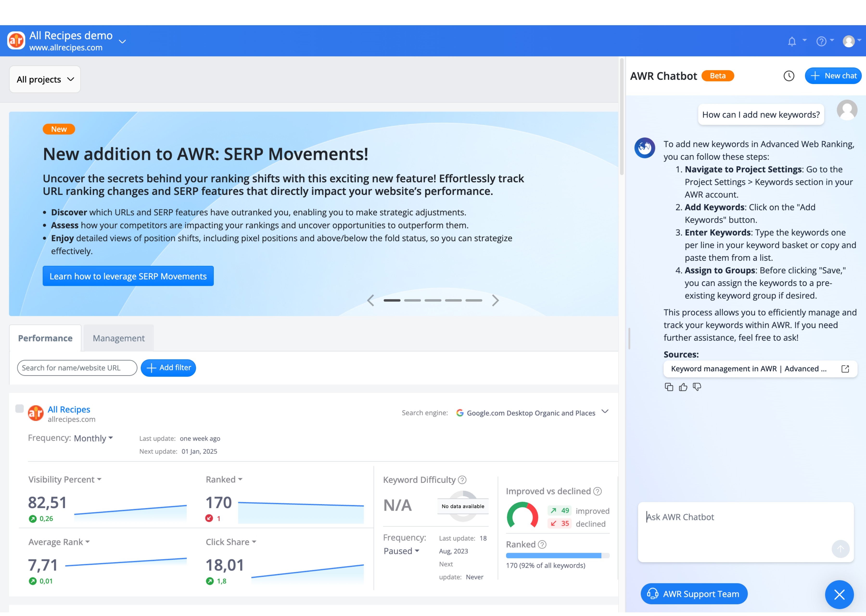Click the 35 declined count
Screen dimensions: 866x616
pos(559,523)
